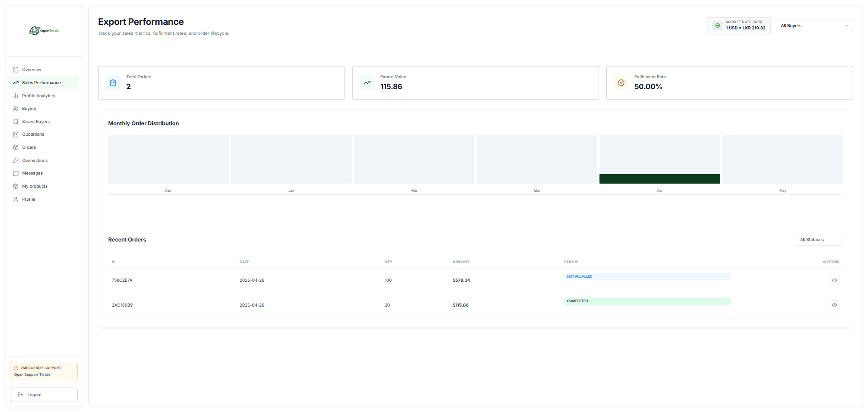Click the Dec chart column
This screenshot has width=868, height=412.
click(168, 159)
